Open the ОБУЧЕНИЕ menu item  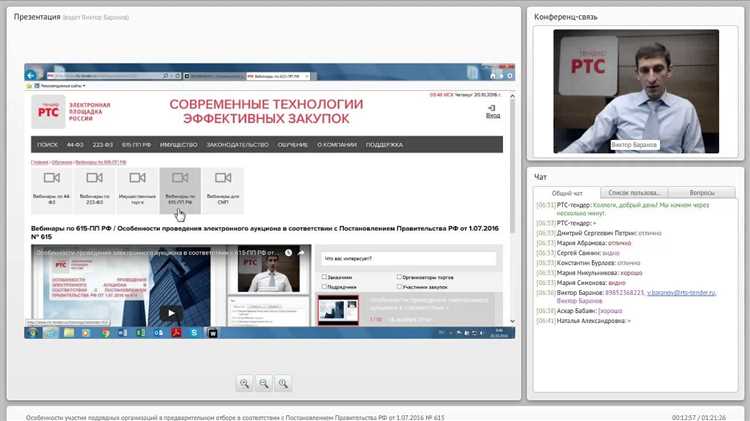(x=293, y=144)
